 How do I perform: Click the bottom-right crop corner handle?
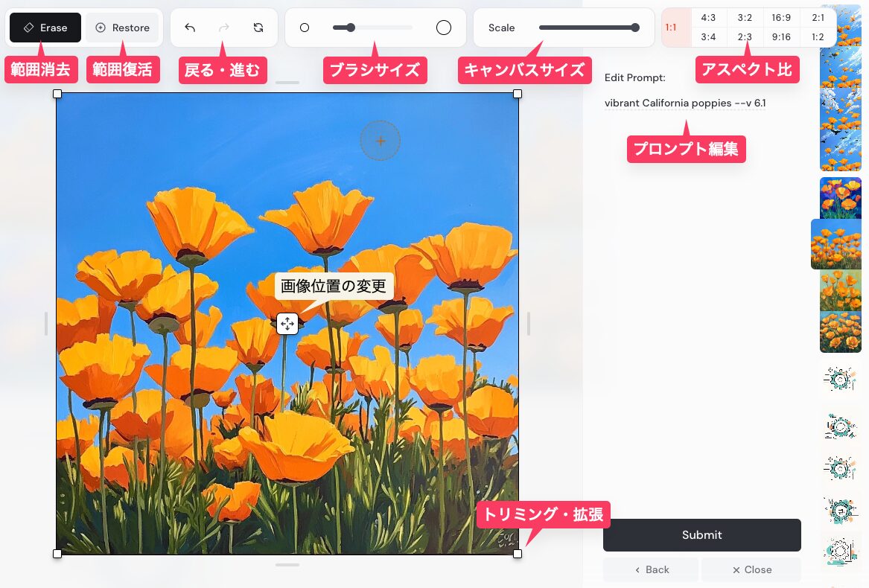tap(518, 554)
